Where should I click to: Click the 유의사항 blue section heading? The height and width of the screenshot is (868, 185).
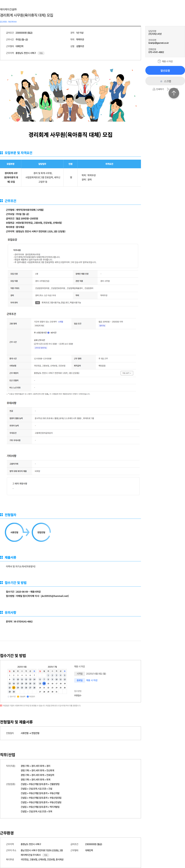(x=10, y=612)
